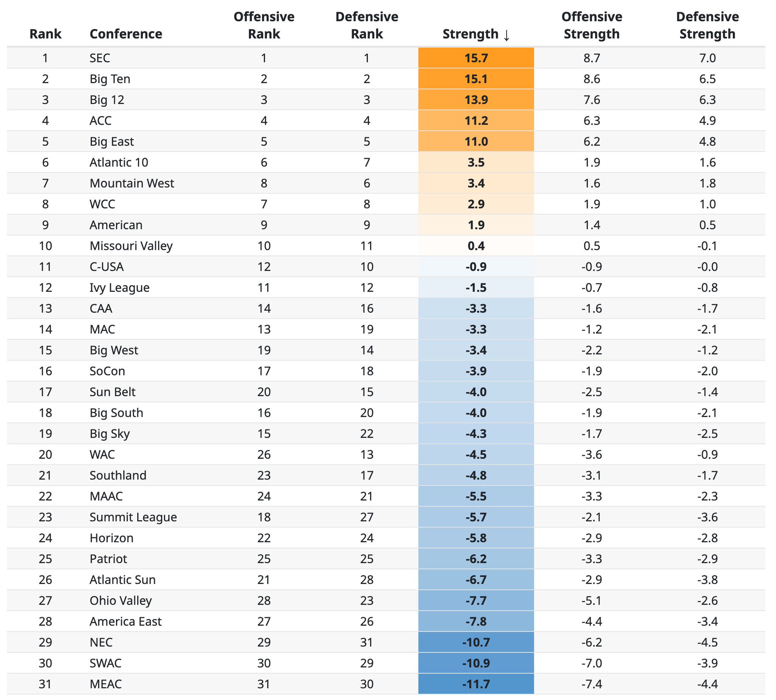Click the America East conference name

pos(125,622)
